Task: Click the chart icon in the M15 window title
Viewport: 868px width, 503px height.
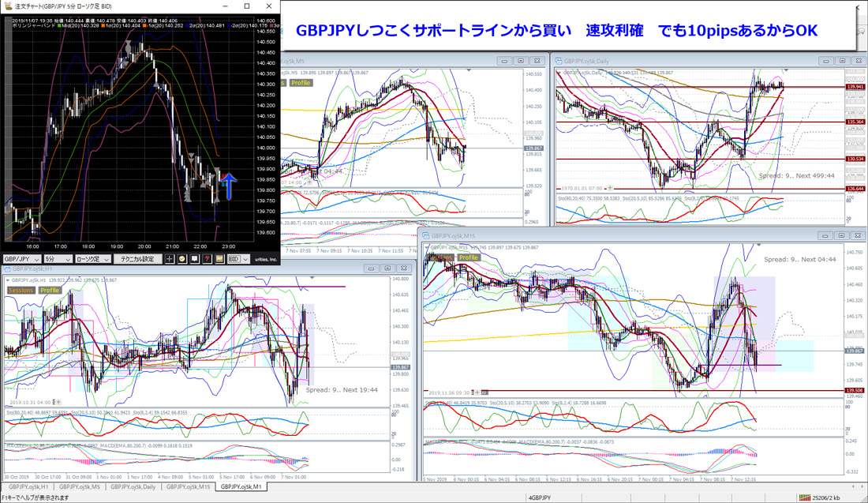Action: pyautogui.click(x=425, y=235)
